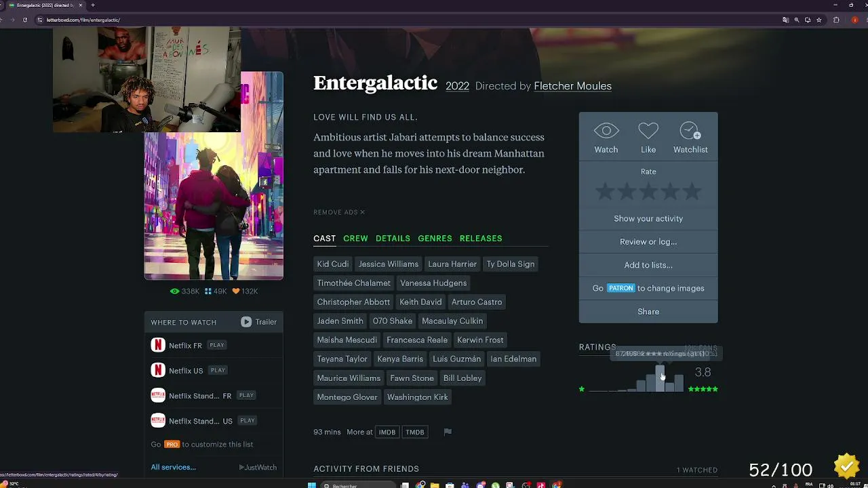Image resolution: width=868 pixels, height=488 pixels.
Task: Click the 1 WATCHED friends link
Action: (x=697, y=470)
